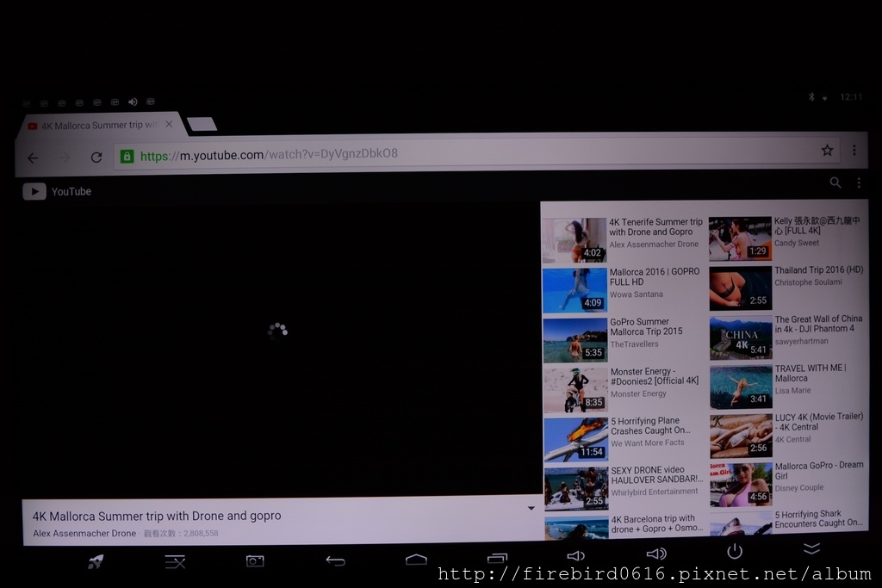Click the URL address bar
This screenshot has width=882, height=588.
coord(475,153)
